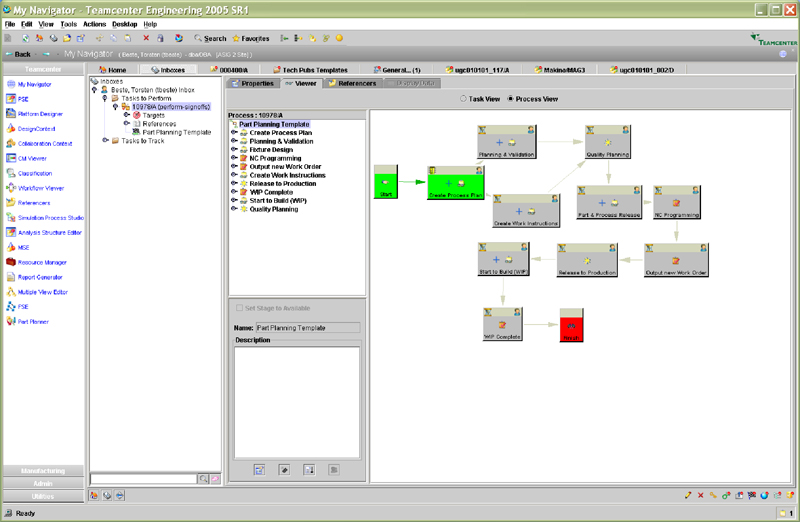Screen dimensions: 800x522
Task: Open Multiple View Editor
Action: [x=37, y=292]
